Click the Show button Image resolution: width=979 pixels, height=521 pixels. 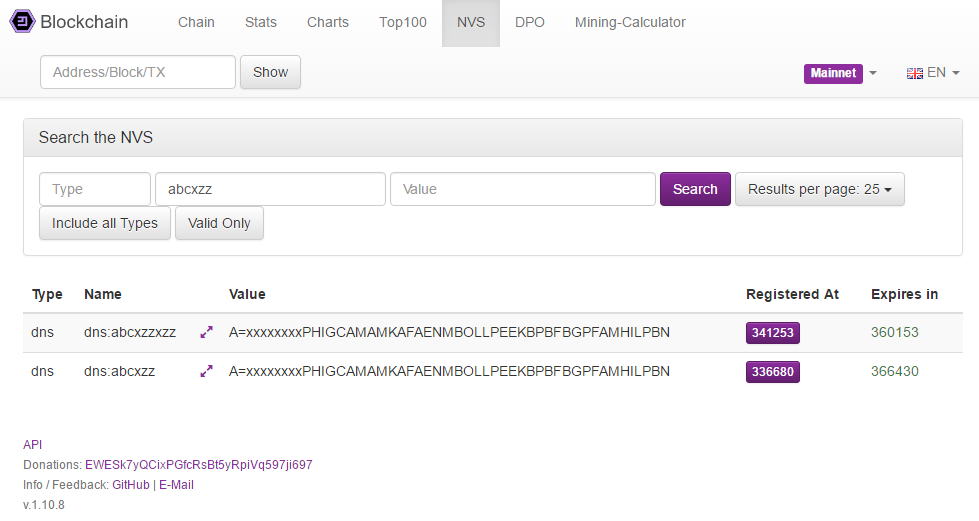click(270, 72)
